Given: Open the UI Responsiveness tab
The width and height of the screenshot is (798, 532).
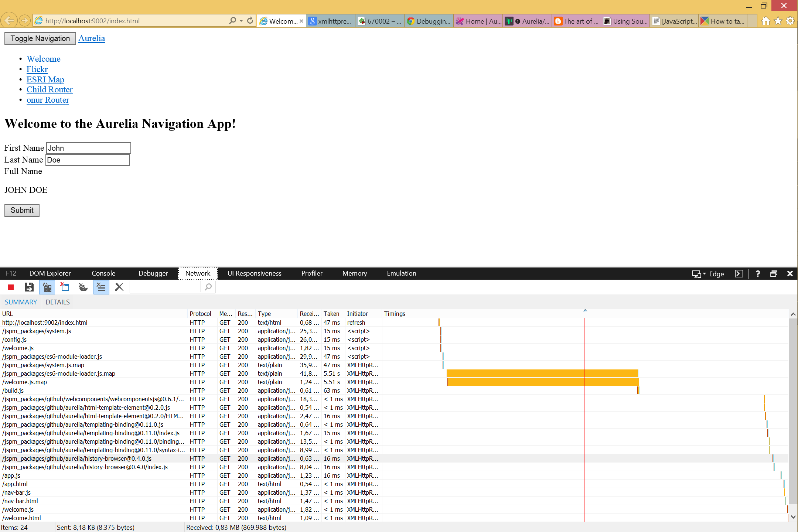Looking at the screenshot, I should 254,273.
